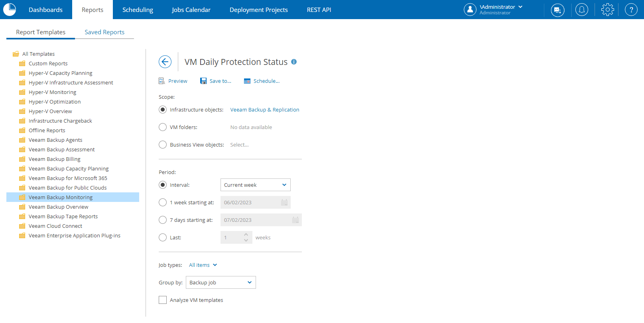Open the Group by Backup job dropdown

click(221, 282)
